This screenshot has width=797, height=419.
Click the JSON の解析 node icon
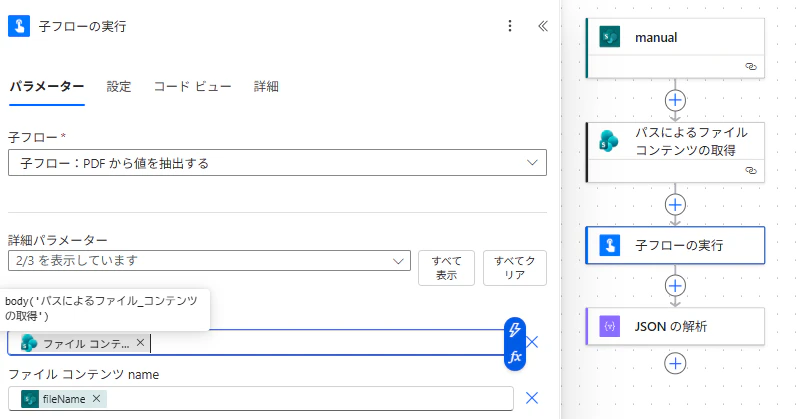(609, 326)
